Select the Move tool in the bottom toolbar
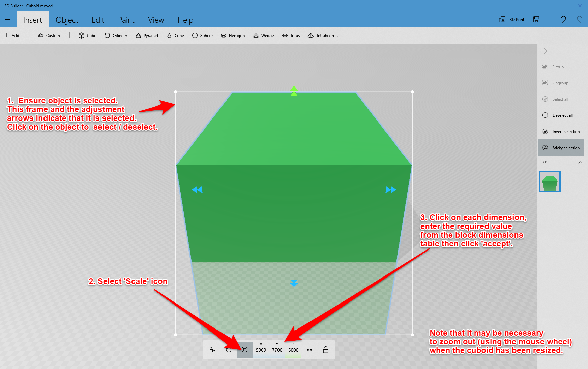Image resolution: width=588 pixels, height=369 pixels. click(212, 350)
